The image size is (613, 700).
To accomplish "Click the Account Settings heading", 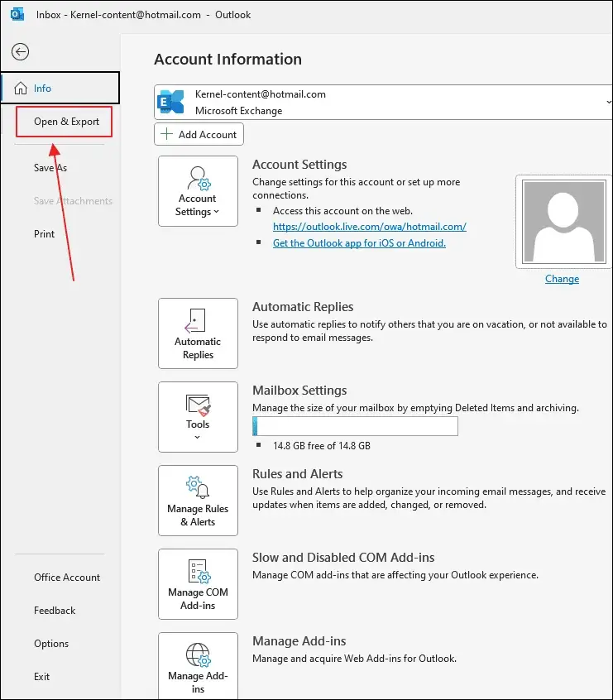I will (299, 165).
